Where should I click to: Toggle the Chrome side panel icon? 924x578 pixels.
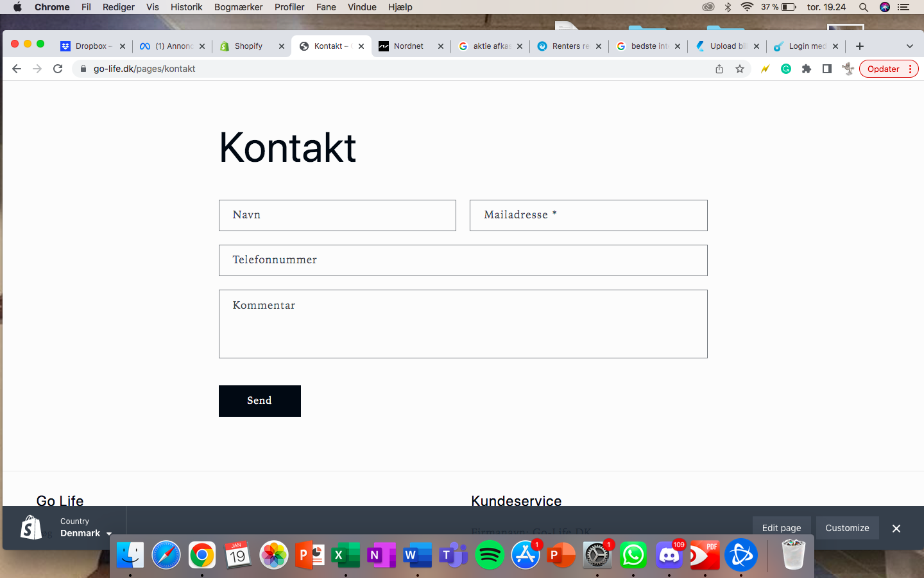pyautogui.click(x=827, y=69)
